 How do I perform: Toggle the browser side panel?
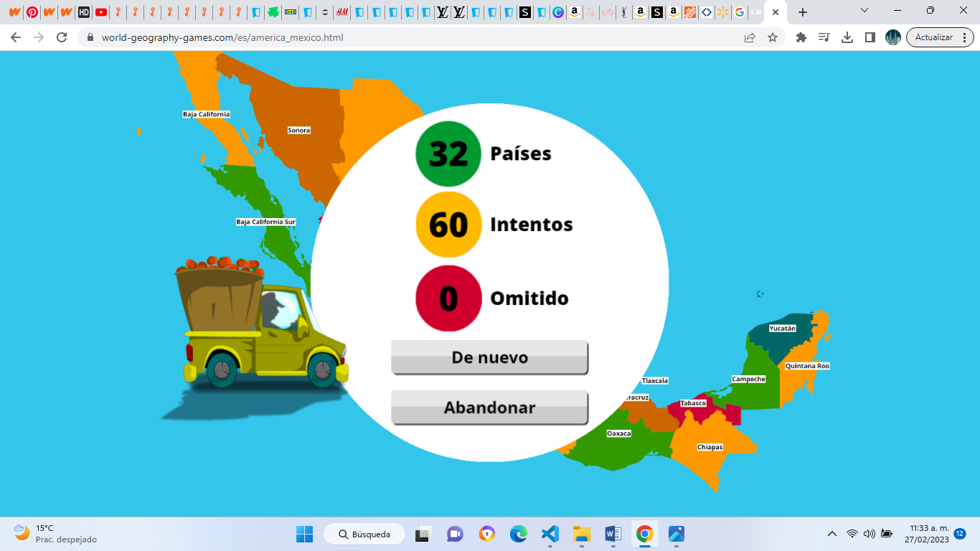click(x=870, y=37)
